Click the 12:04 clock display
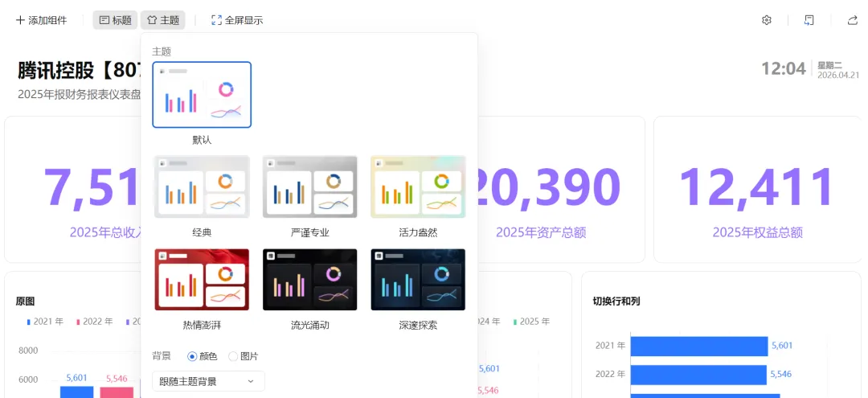Screen dimensions: 868x398 tap(784, 68)
